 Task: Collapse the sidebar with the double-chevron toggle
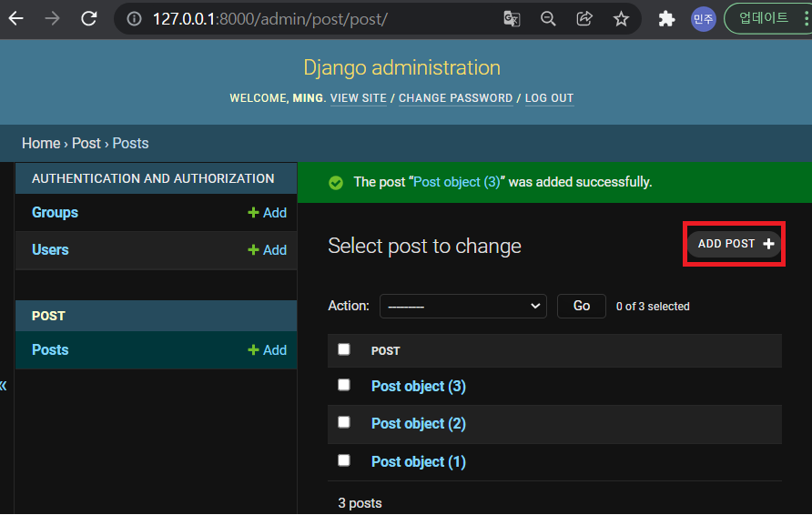pos(3,386)
